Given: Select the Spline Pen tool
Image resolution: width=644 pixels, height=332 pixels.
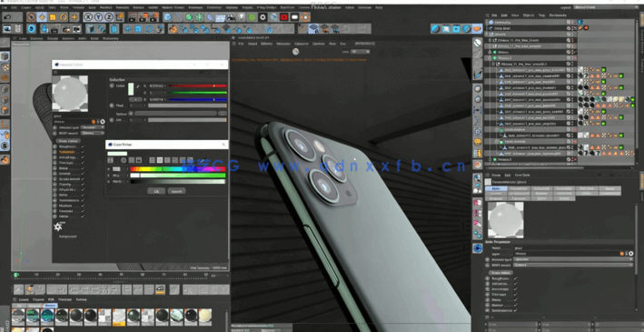Looking at the screenshot, I should (178, 17).
